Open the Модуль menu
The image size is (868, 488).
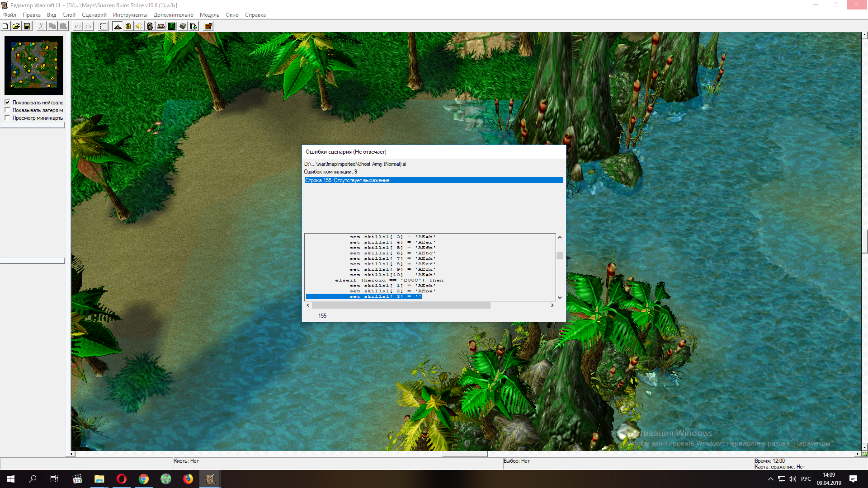209,15
